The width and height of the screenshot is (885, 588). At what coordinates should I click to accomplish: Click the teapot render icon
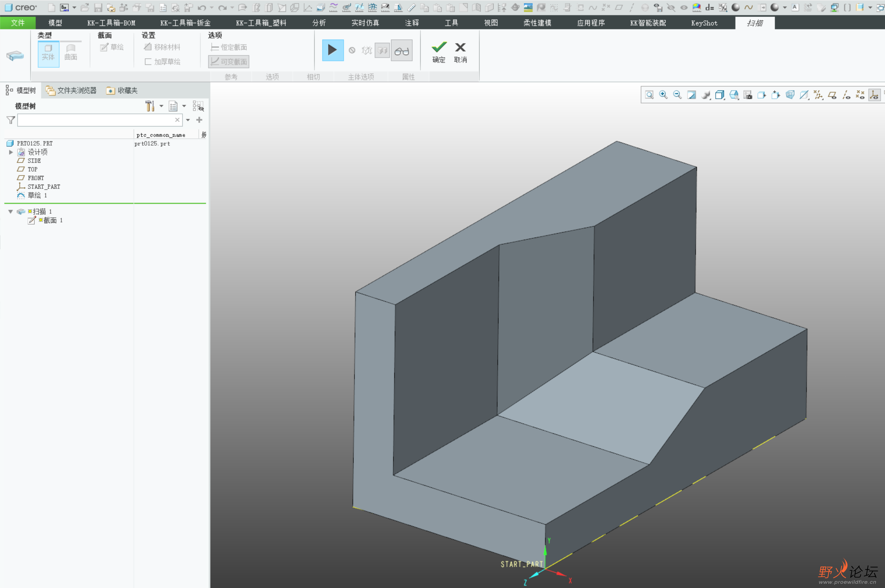[x=515, y=8]
